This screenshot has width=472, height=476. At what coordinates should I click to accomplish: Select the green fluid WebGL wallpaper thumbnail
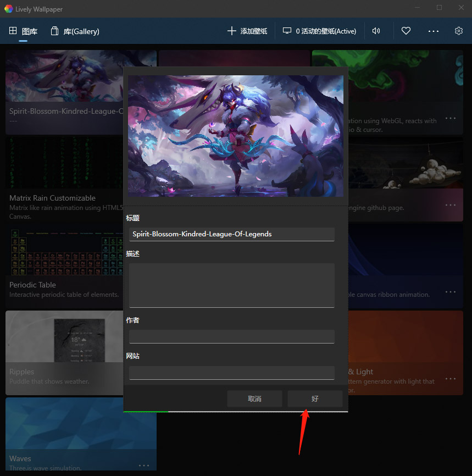point(406,76)
